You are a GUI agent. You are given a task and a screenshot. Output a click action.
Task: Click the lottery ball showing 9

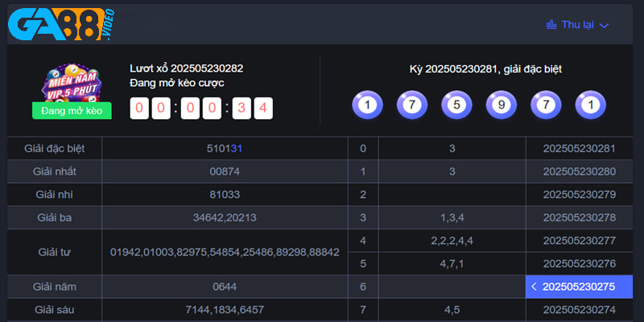coord(501,105)
